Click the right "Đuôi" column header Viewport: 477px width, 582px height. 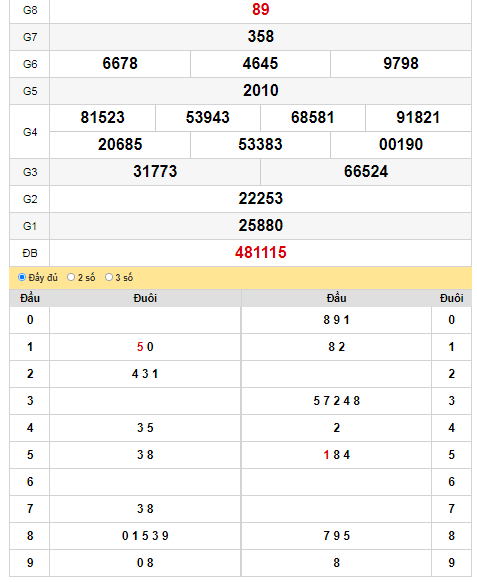click(x=452, y=298)
